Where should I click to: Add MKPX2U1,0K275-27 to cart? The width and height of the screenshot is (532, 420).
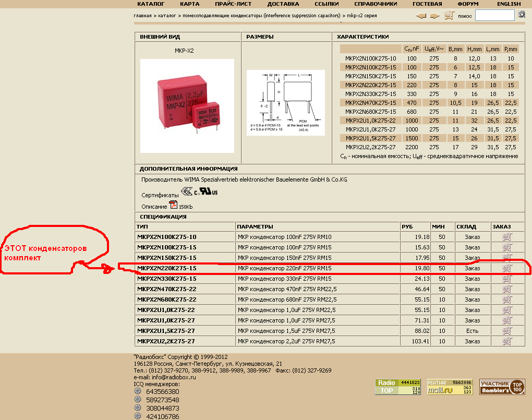coord(507,320)
